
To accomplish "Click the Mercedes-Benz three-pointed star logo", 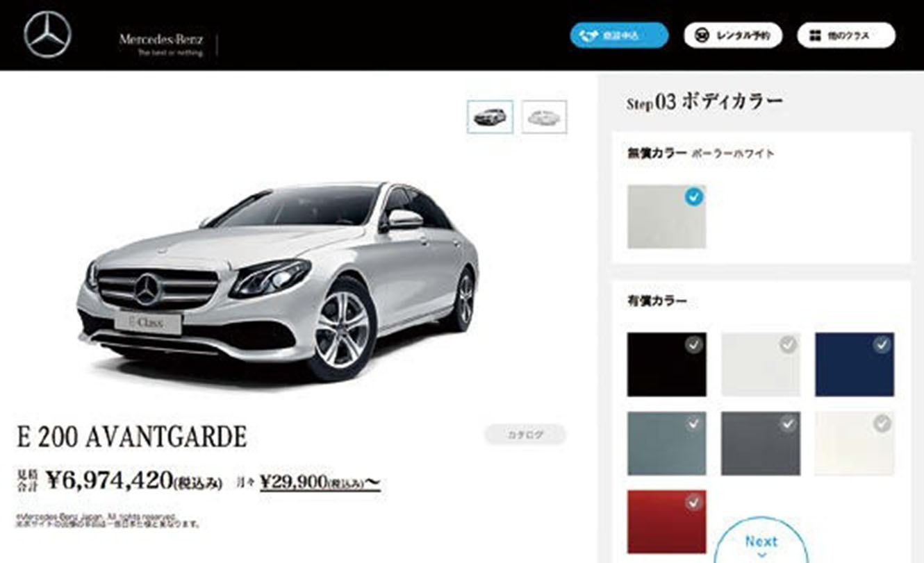I will (48, 35).
